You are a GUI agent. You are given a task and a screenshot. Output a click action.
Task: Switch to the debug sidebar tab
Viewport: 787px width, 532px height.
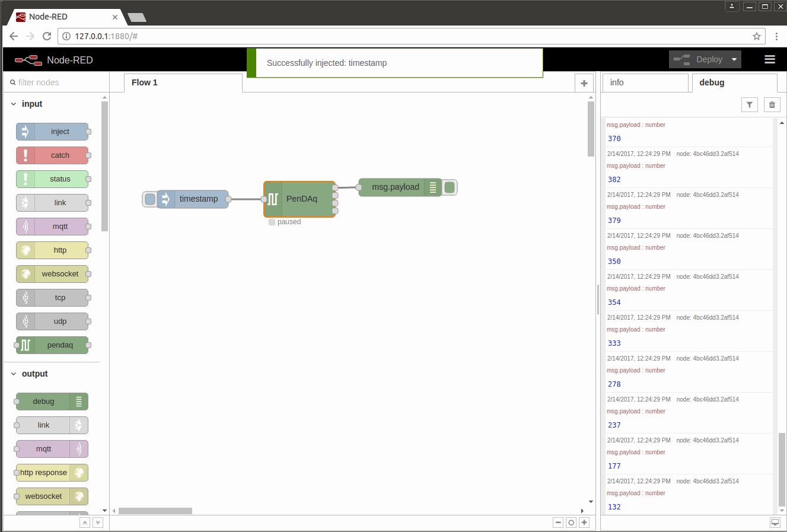tap(735, 83)
